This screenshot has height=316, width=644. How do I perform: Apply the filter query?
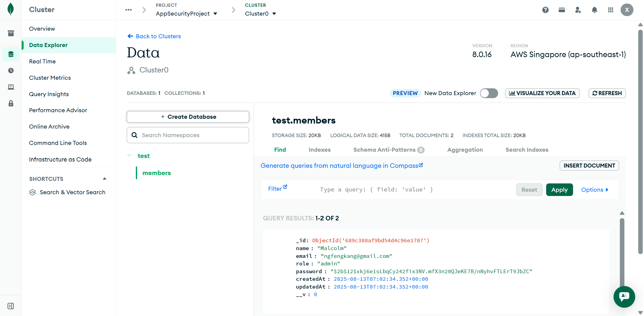click(x=559, y=190)
